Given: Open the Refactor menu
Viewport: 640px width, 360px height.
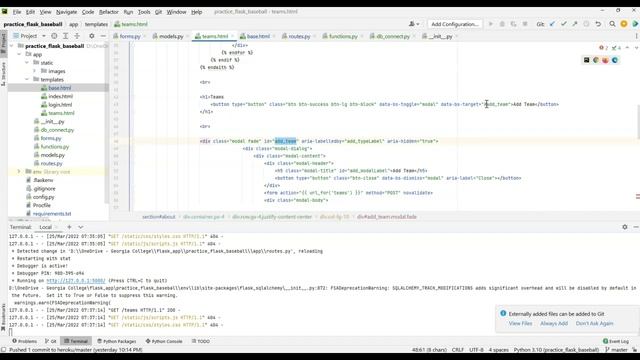Looking at the screenshot, I should pos(109,12).
